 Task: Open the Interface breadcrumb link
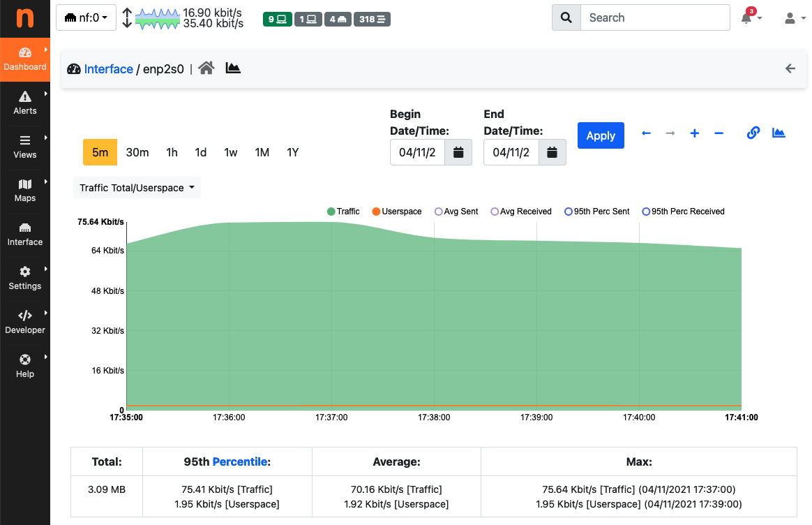pos(109,69)
